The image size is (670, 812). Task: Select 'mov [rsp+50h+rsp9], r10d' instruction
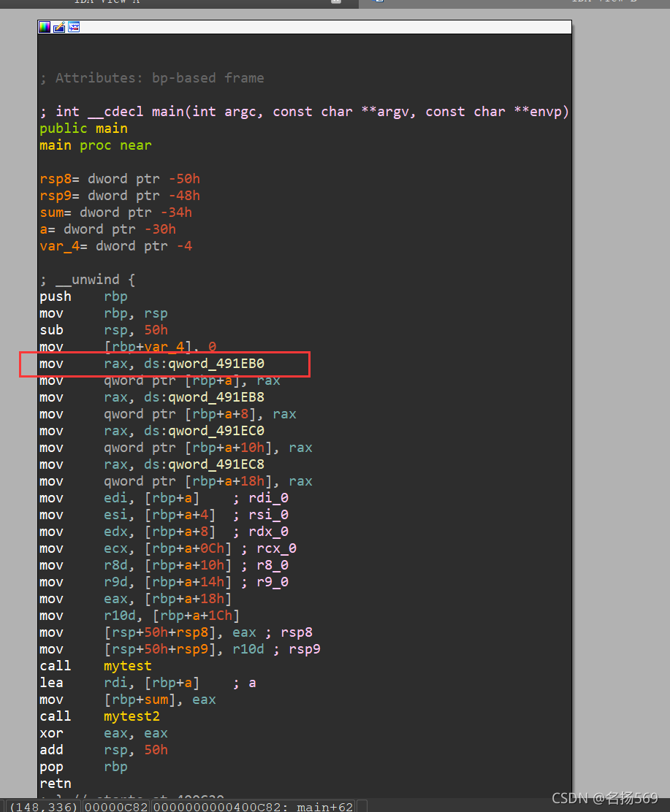[152, 649]
